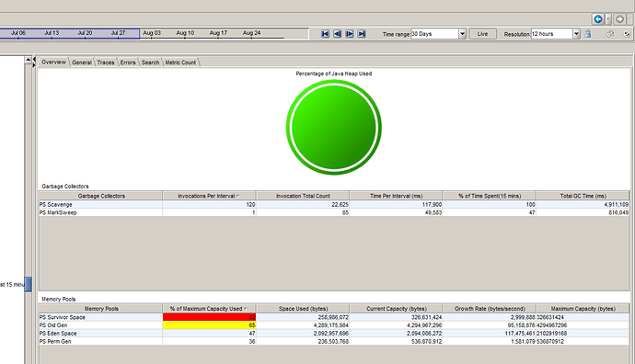The image size is (635, 364).
Task: Switch to Live mode
Action: click(483, 34)
